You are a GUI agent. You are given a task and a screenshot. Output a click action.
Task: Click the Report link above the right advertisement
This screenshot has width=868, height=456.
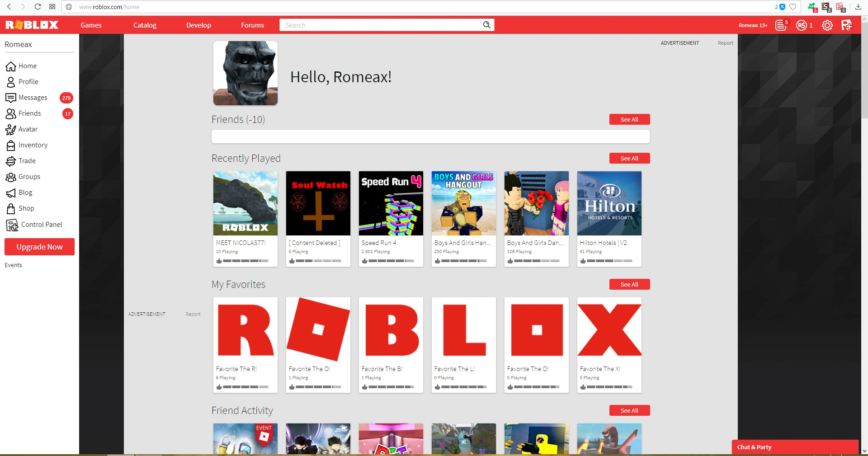click(725, 43)
